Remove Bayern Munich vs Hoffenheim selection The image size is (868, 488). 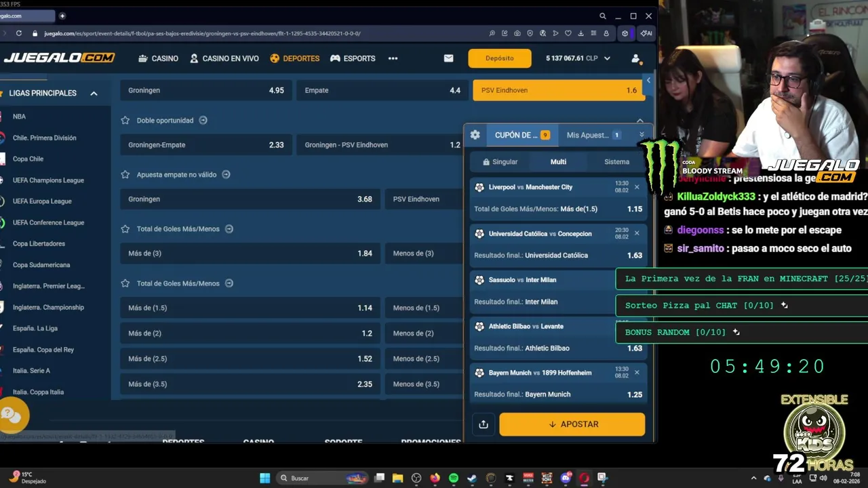[x=637, y=372]
